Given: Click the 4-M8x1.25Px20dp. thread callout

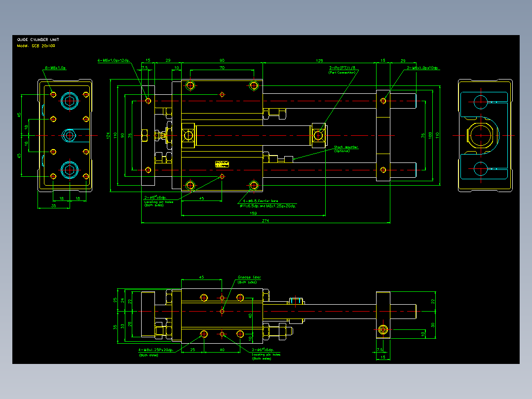Looking at the screenshot, I should (x=156, y=350).
